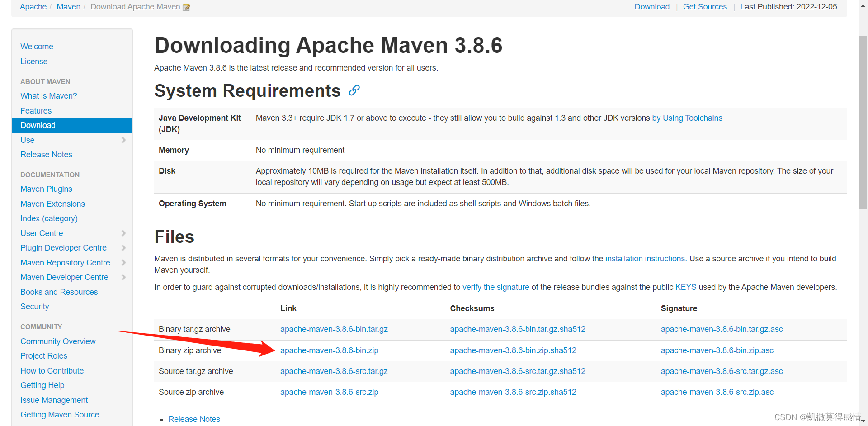
Task: Open Books and Resources page
Action: click(x=59, y=292)
